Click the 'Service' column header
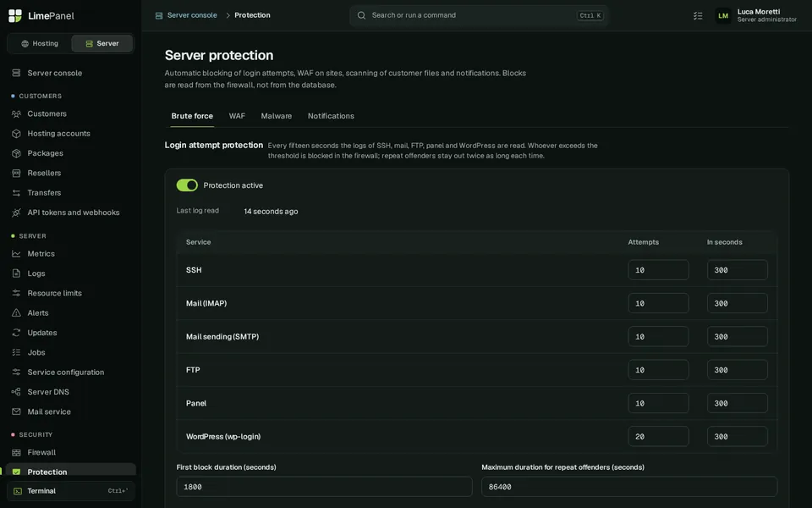 pyautogui.click(x=198, y=242)
